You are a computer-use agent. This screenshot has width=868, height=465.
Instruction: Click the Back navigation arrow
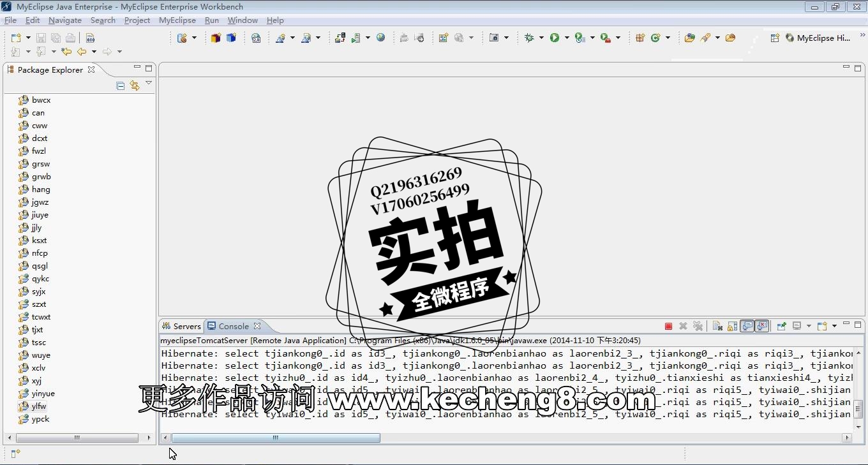coord(82,52)
